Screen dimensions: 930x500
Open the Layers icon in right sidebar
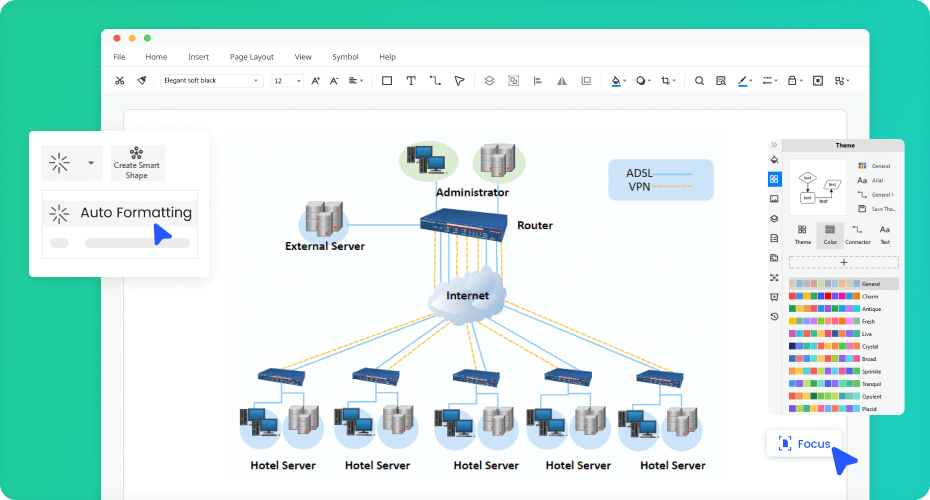pos(774,219)
